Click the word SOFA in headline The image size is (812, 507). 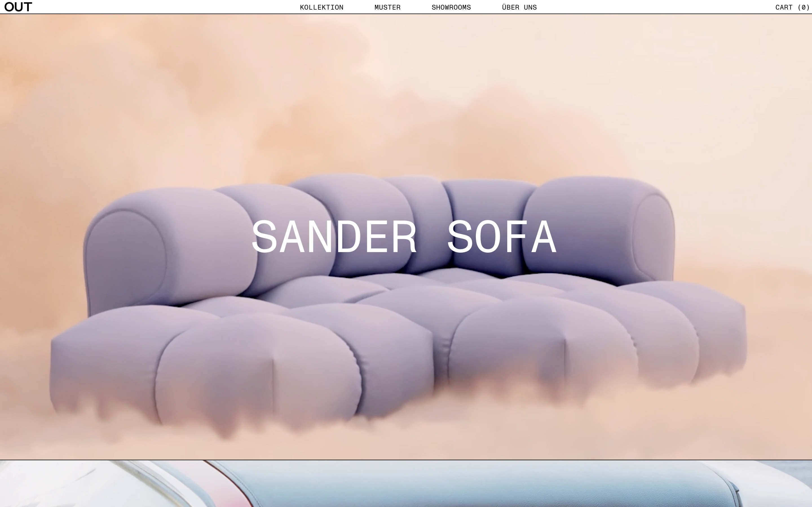point(502,237)
